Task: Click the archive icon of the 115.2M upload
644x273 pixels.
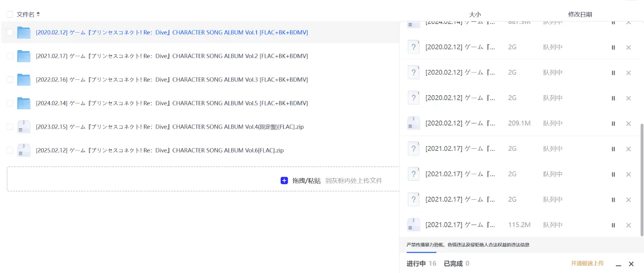Action: pos(413,225)
